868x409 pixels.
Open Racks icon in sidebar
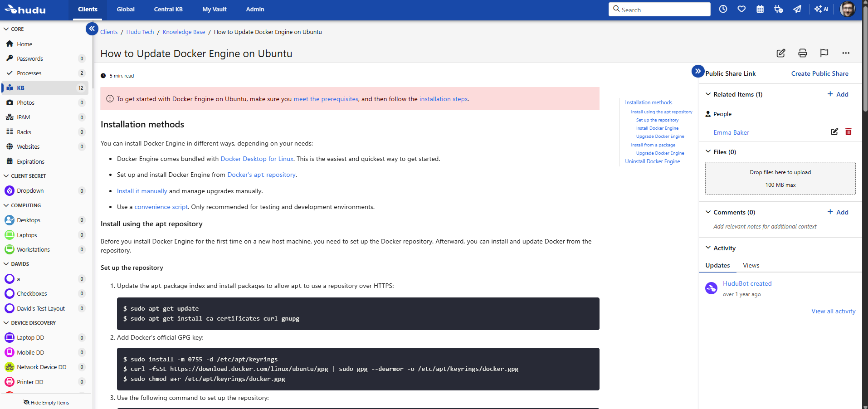(10, 132)
